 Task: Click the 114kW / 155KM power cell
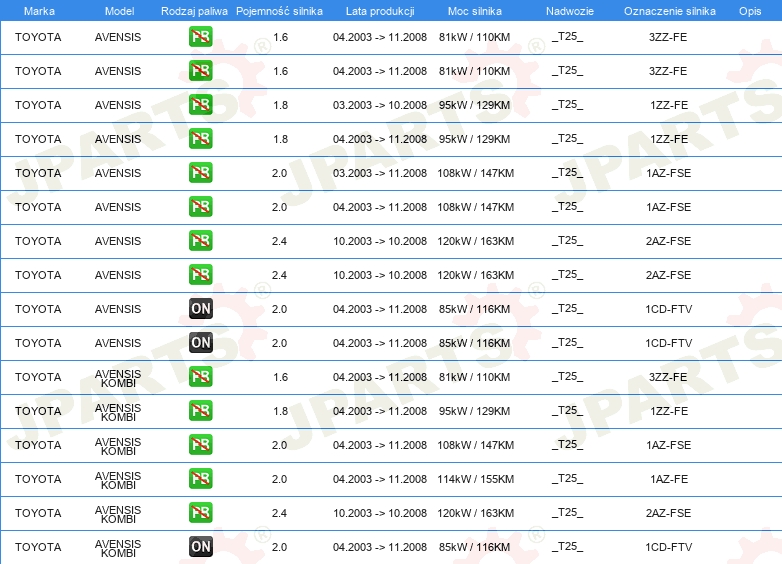click(475, 479)
